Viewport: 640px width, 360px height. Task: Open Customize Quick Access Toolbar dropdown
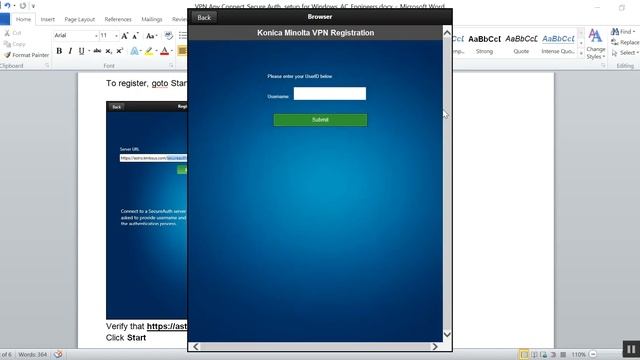33,6
